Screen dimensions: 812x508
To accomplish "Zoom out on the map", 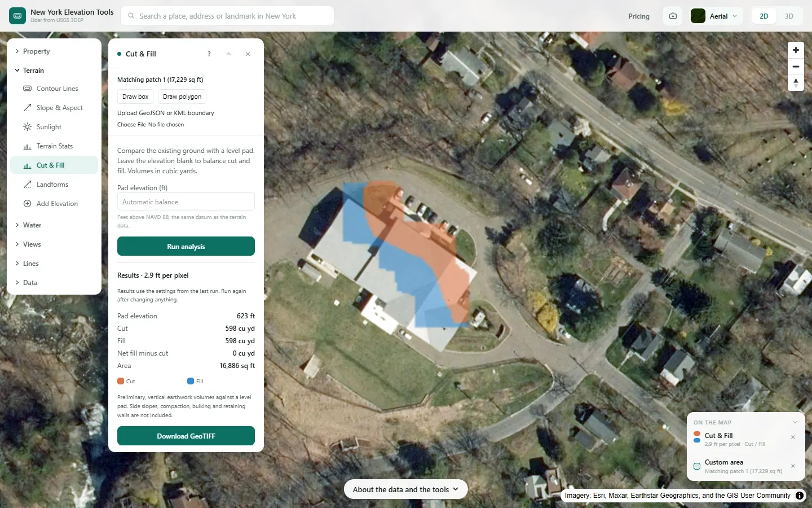I will click(x=796, y=67).
